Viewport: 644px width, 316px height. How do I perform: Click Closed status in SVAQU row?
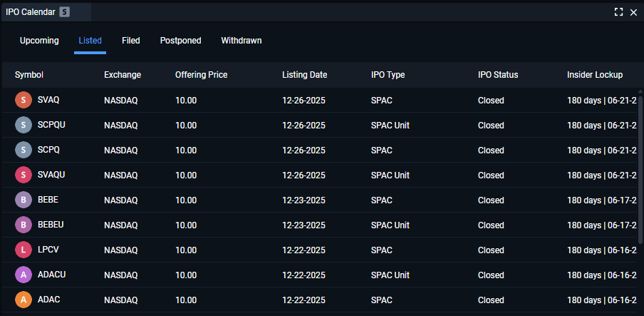pyautogui.click(x=491, y=175)
